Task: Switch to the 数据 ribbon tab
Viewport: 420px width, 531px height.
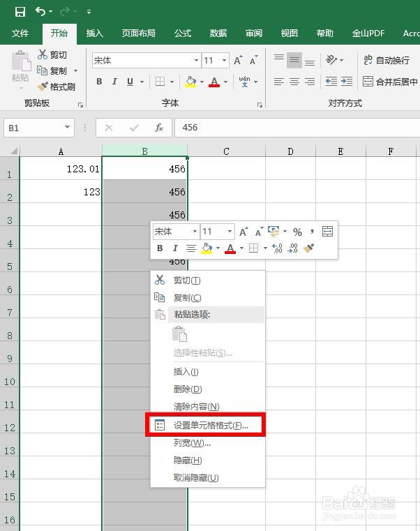Action: click(218, 33)
